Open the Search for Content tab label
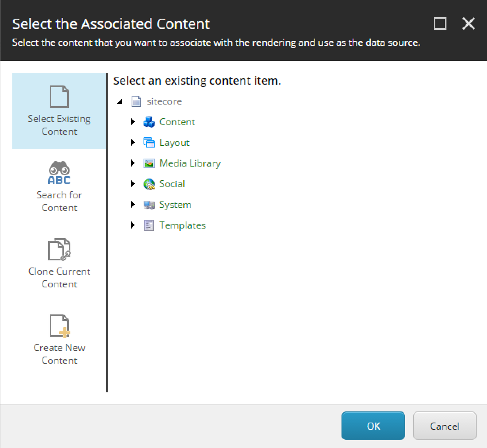Image resolution: width=487 pixels, height=448 pixels. [59, 201]
